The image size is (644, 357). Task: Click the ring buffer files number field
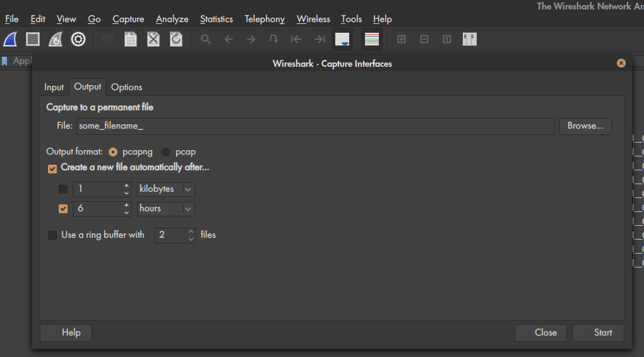170,235
